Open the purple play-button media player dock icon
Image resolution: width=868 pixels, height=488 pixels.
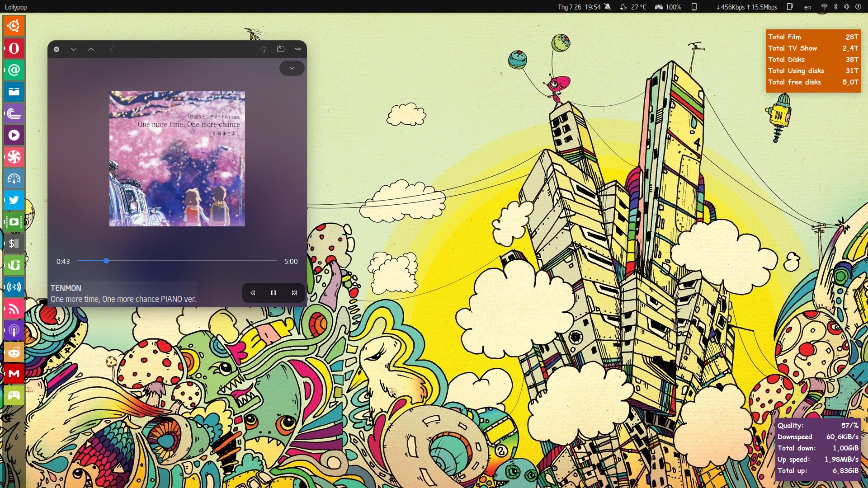pos(14,135)
